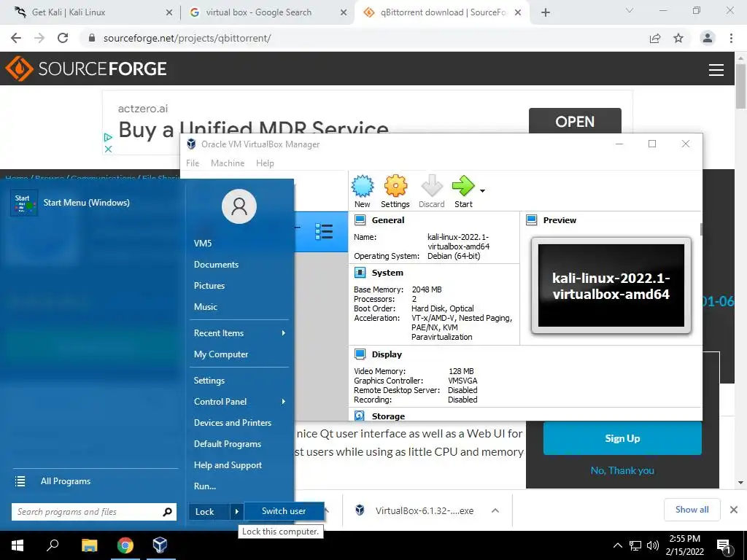Click the OPEN ad button
747x560 pixels.
coord(575,122)
